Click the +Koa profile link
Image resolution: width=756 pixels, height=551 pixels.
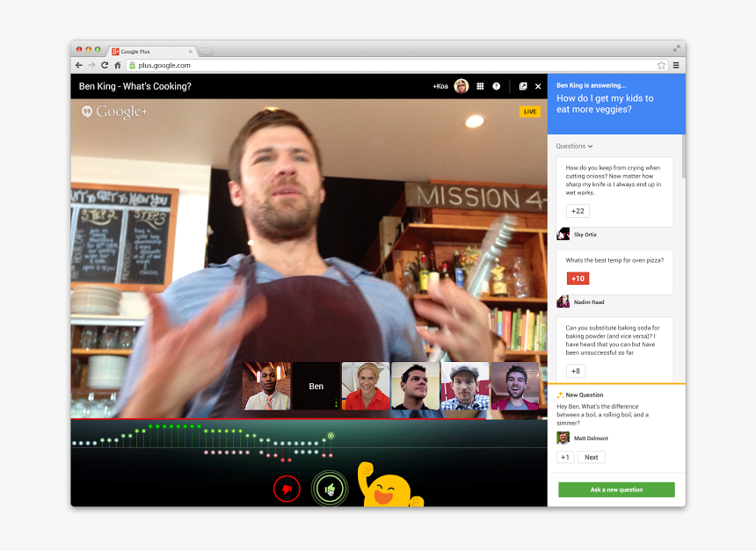pyautogui.click(x=440, y=86)
